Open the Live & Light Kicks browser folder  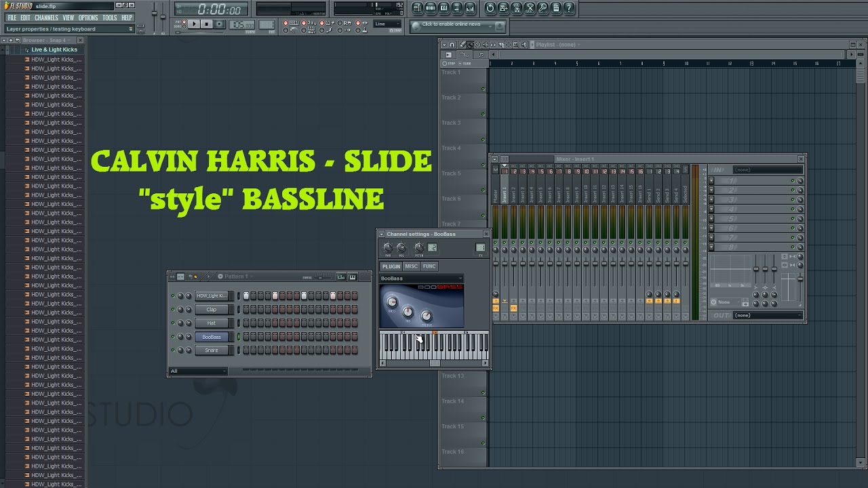point(54,49)
